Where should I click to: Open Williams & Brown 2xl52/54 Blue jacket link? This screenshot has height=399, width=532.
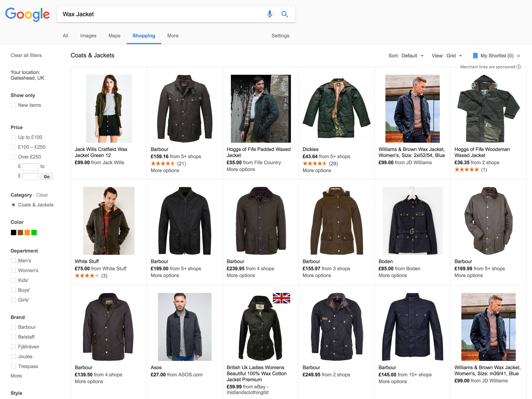[412, 152]
